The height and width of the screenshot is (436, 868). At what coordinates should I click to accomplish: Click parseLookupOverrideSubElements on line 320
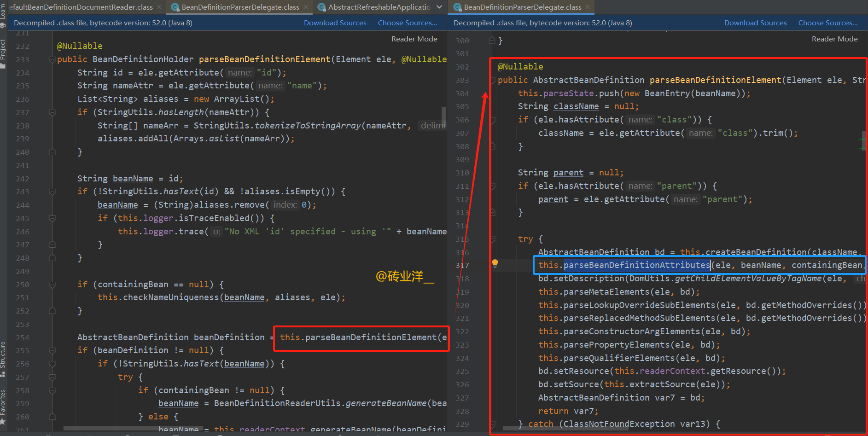(640, 305)
